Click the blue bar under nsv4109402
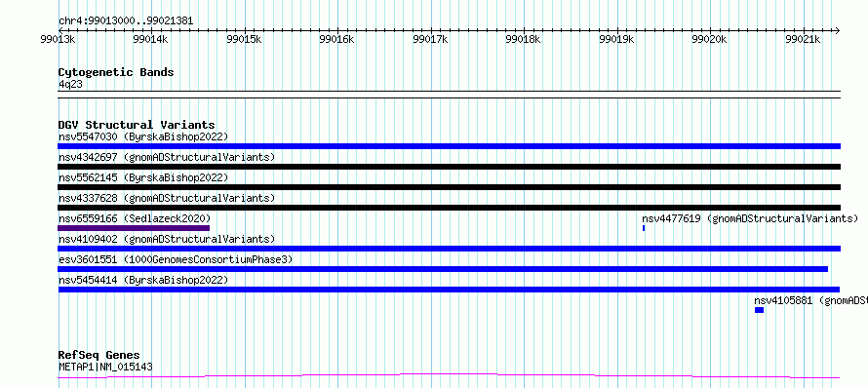Viewport: 868px width, 388px height. click(449, 249)
